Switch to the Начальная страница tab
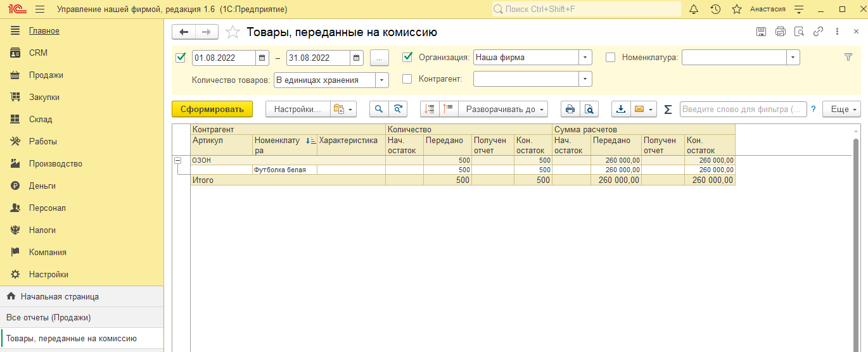This screenshot has height=352, width=868. coord(60,296)
